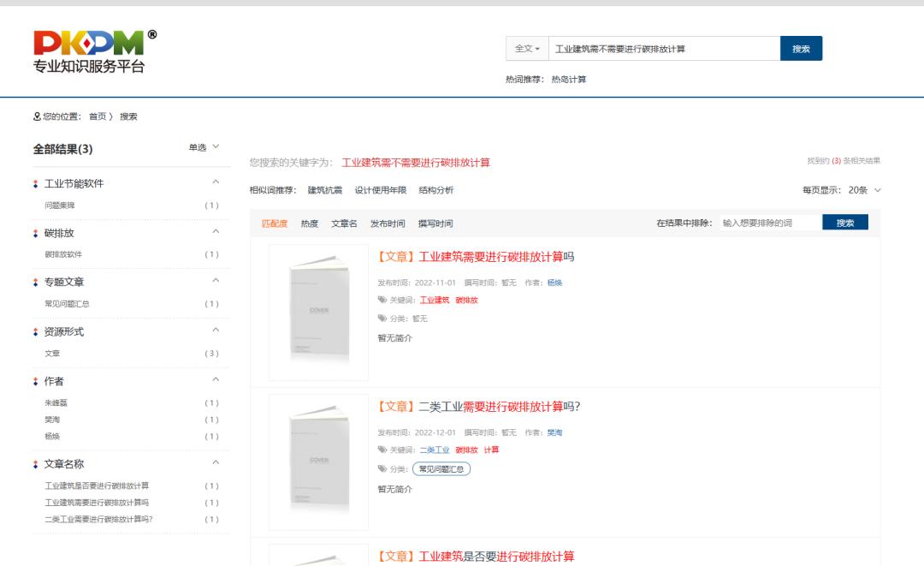The image size is (924, 566).
Task: Open the 每页显示 20条 dropdown
Action: [x=857, y=192]
